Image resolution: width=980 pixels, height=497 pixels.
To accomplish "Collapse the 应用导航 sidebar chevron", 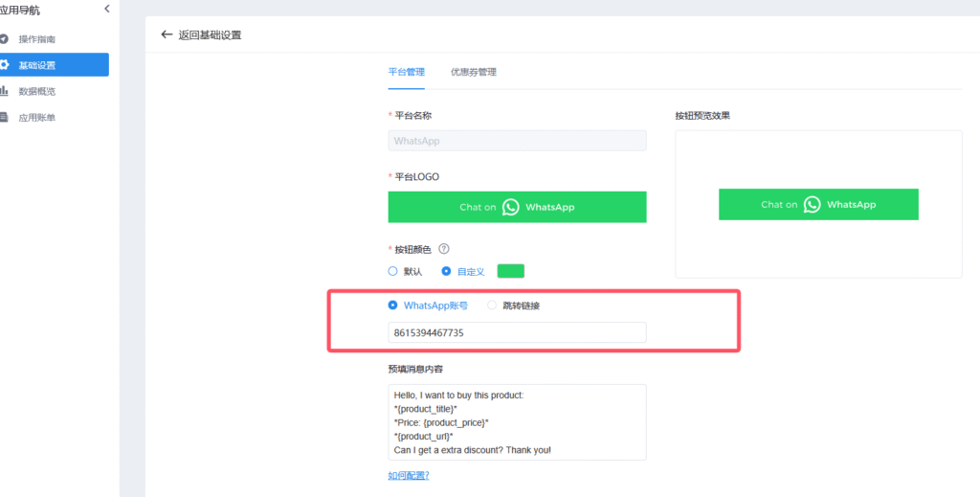I will 107,9.
